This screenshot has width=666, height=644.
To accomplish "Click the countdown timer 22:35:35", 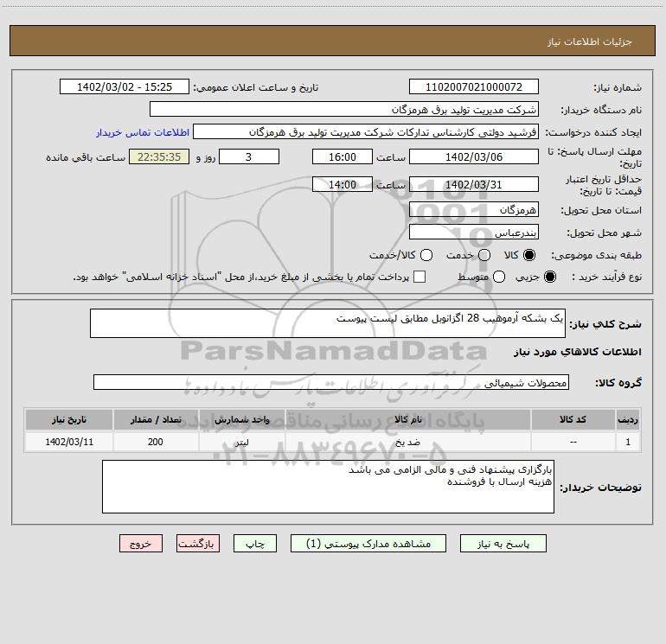I will coord(159,156).
